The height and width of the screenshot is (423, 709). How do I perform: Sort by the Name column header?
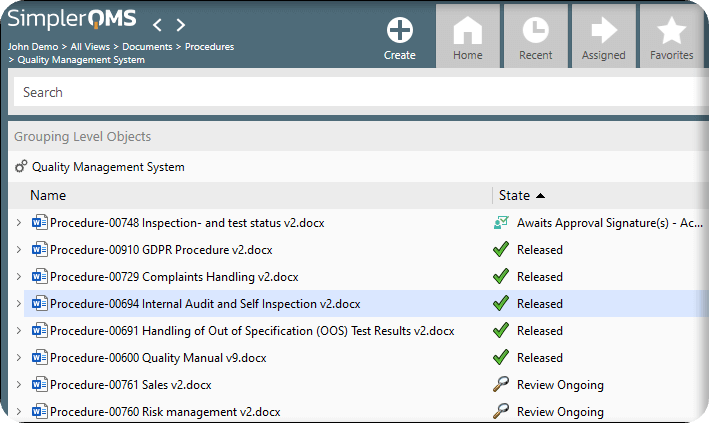tap(48, 195)
